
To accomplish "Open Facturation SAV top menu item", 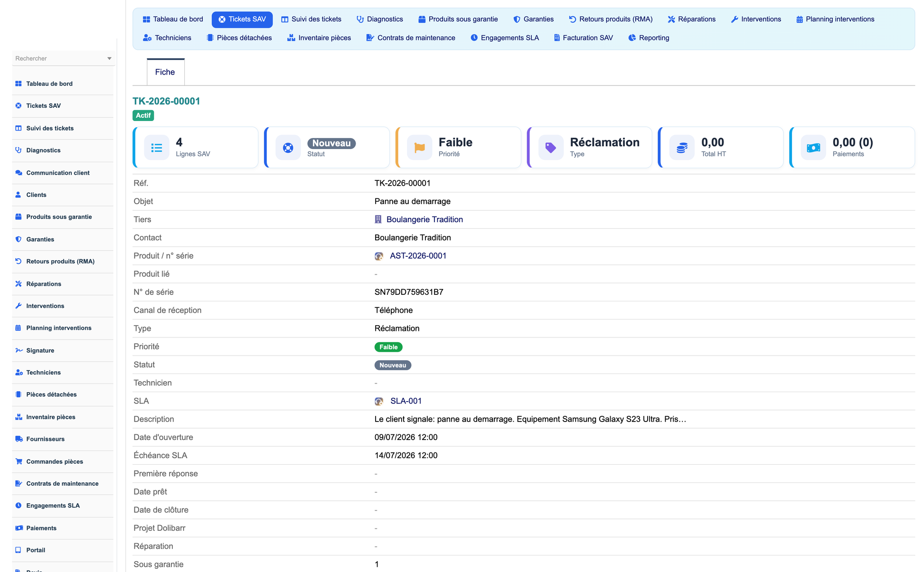I will point(584,38).
